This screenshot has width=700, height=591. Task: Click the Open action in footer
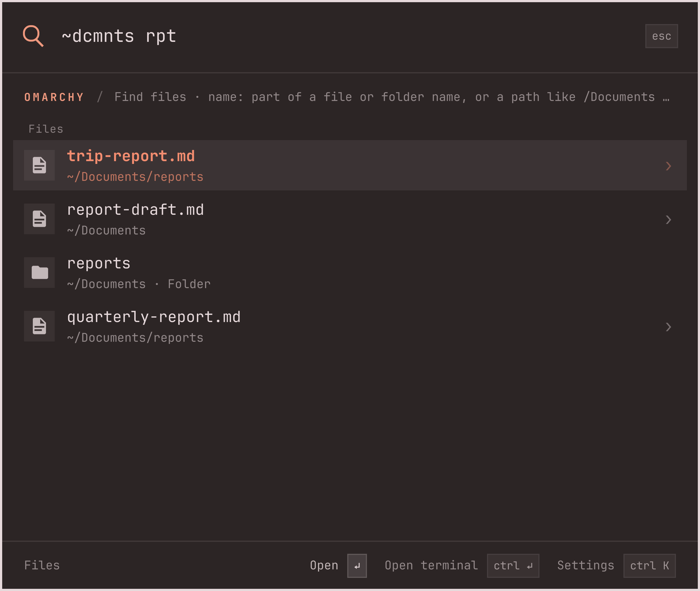(324, 565)
